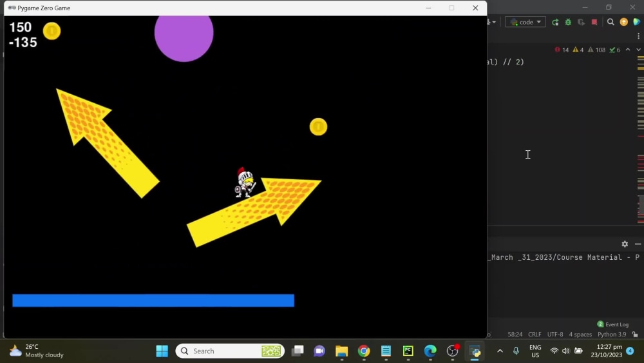Click the green debug bug icon
Screen dimensions: 644x363
point(568,22)
